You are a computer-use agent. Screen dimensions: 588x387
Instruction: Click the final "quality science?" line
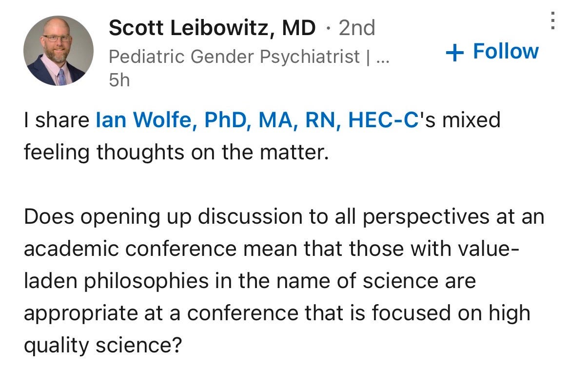(x=103, y=346)
